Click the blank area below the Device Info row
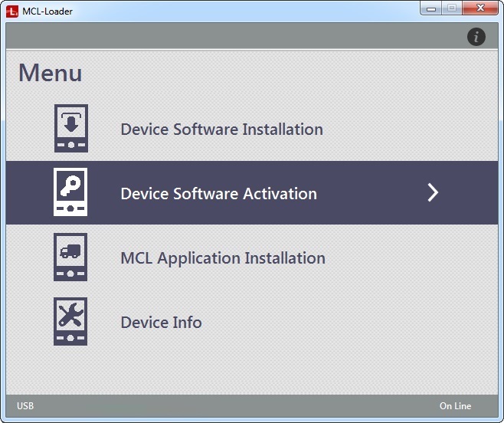Image resolution: width=504 pixels, height=423 pixels. (x=253, y=372)
